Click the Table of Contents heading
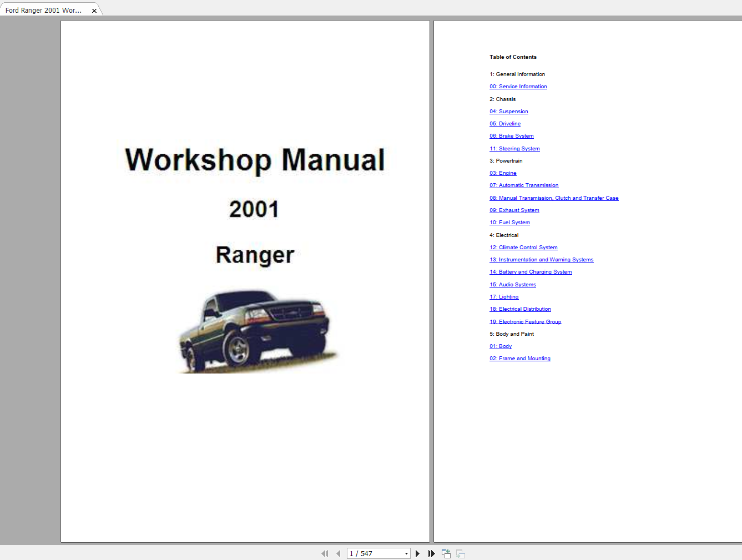This screenshot has width=742, height=560. point(513,57)
